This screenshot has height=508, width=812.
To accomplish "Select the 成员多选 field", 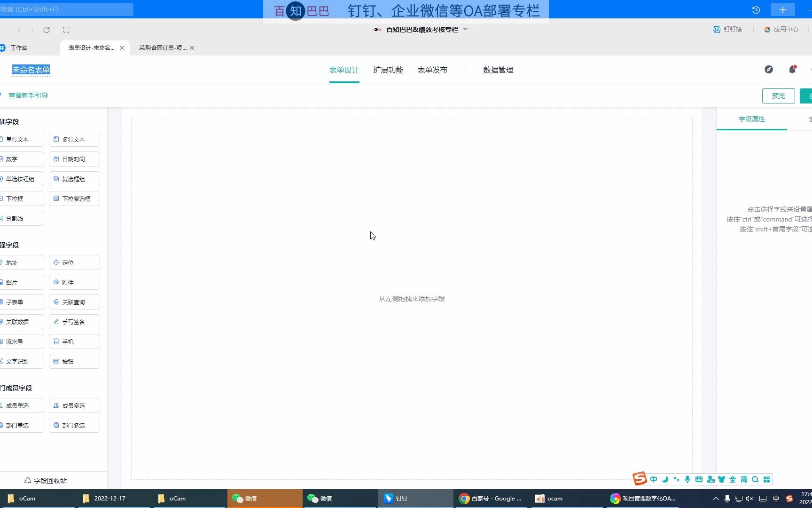I will 74,405.
